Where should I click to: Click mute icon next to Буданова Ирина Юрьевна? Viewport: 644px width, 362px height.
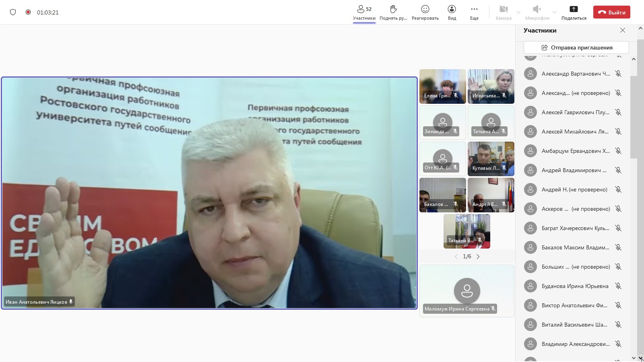click(618, 286)
